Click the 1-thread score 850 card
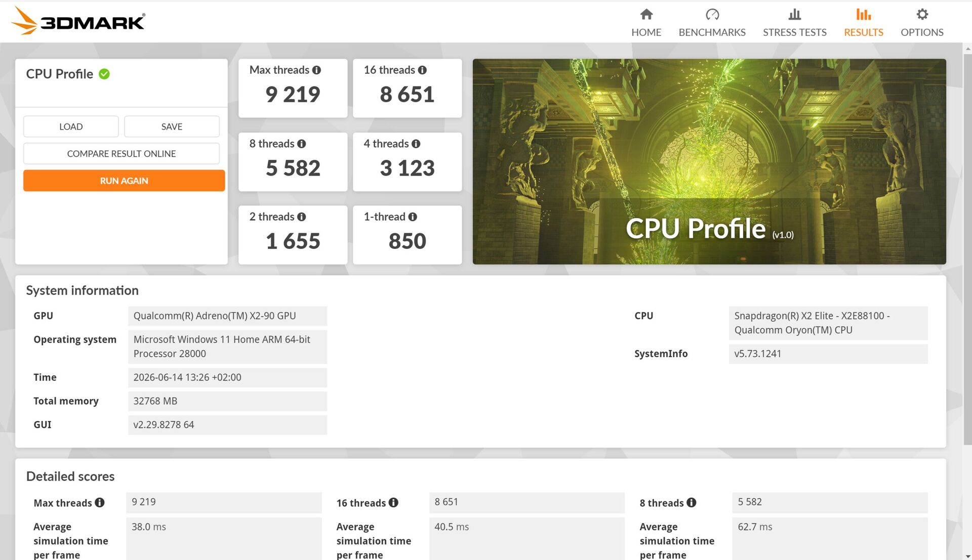Screen dimensions: 972x560 pyautogui.click(x=407, y=235)
